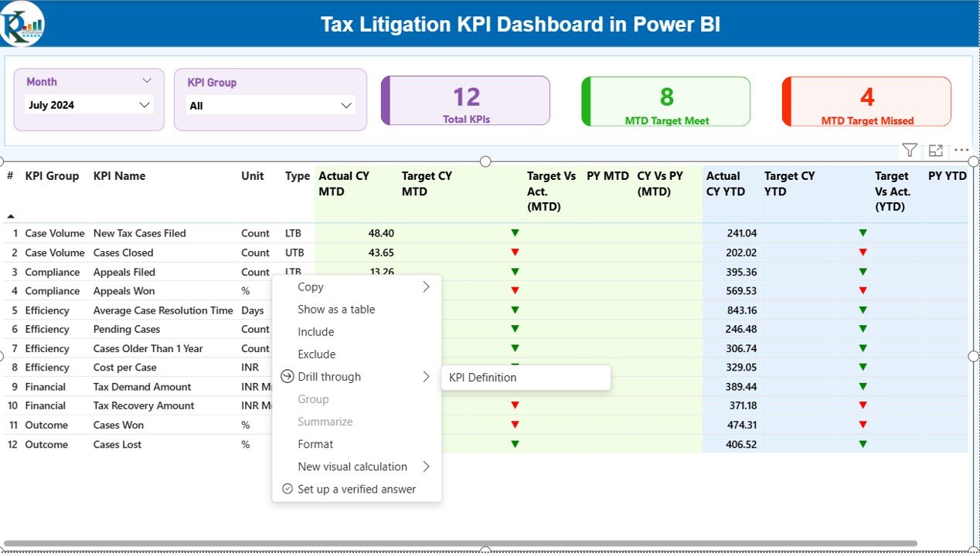Expand the New visual calculation submenu
The height and width of the screenshot is (556, 980).
click(426, 466)
